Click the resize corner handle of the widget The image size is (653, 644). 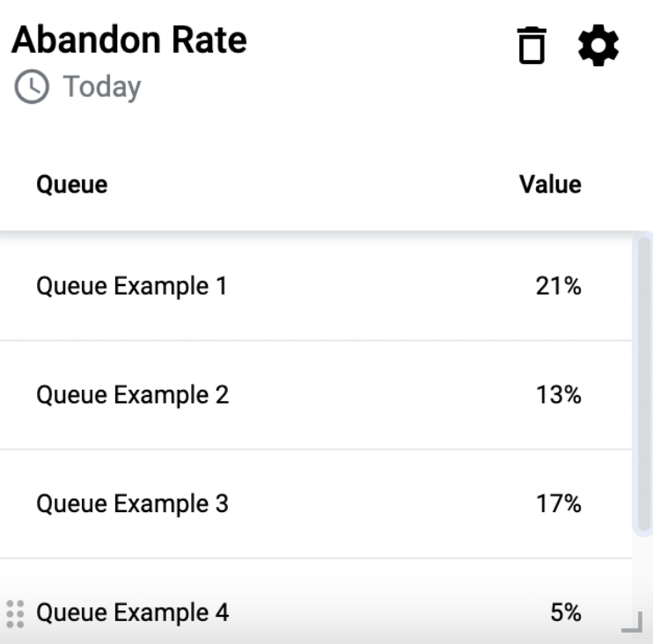coord(632,622)
